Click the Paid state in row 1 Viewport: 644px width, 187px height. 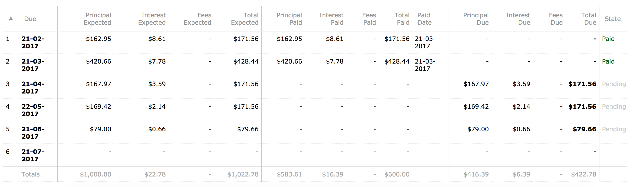click(608, 39)
